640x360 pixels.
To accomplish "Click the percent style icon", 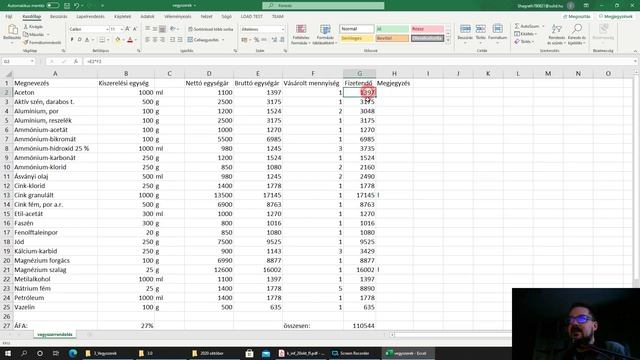I will (x=256, y=40).
